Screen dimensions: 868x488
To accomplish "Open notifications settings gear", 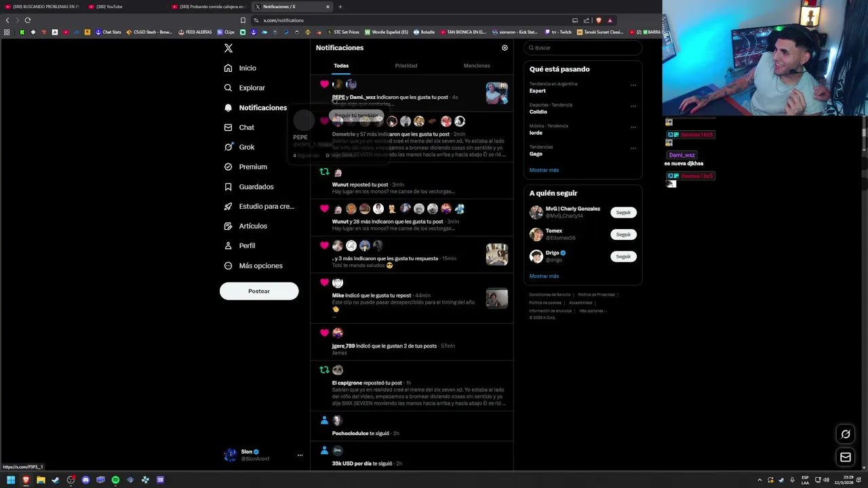I will point(505,48).
